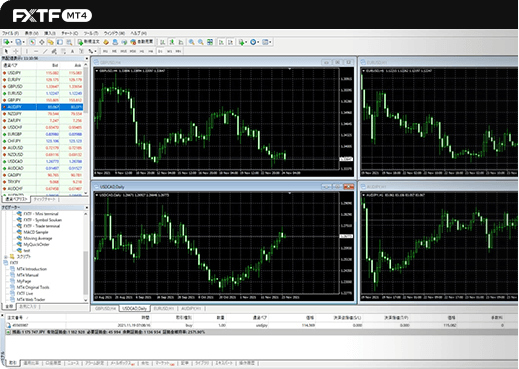
Task: Open the チャート (Chart) menu
Action: (x=69, y=33)
